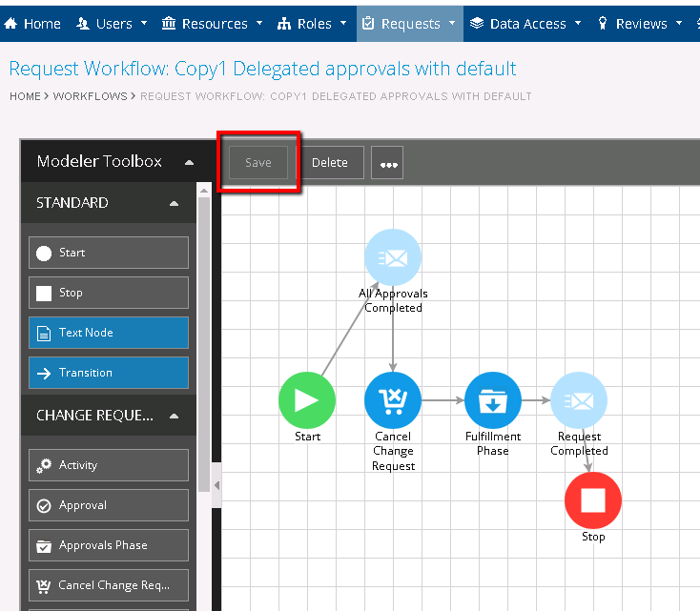The image size is (700, 611).
Task: Collapse the Modeler Toolbox panel
Action: point(190,162)
